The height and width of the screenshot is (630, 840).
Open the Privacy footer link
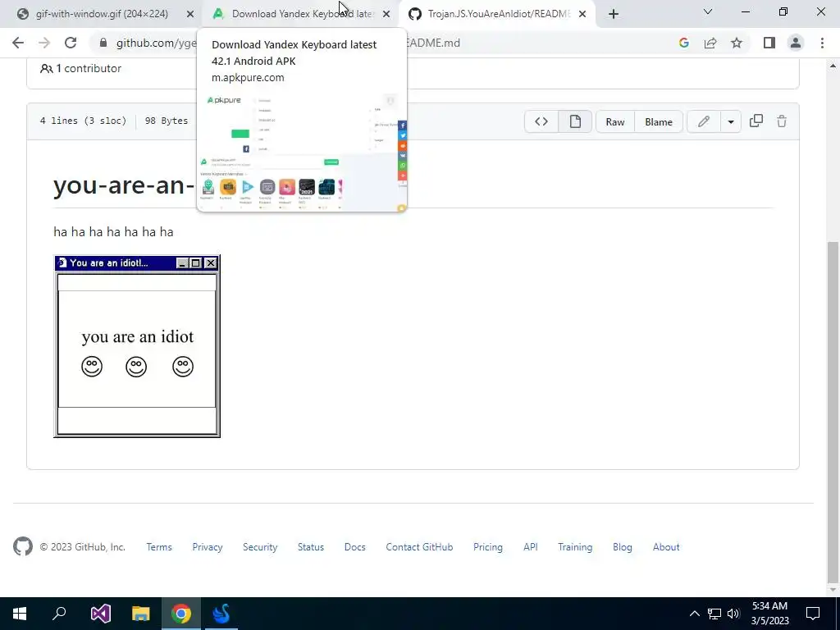pos(208,547)
